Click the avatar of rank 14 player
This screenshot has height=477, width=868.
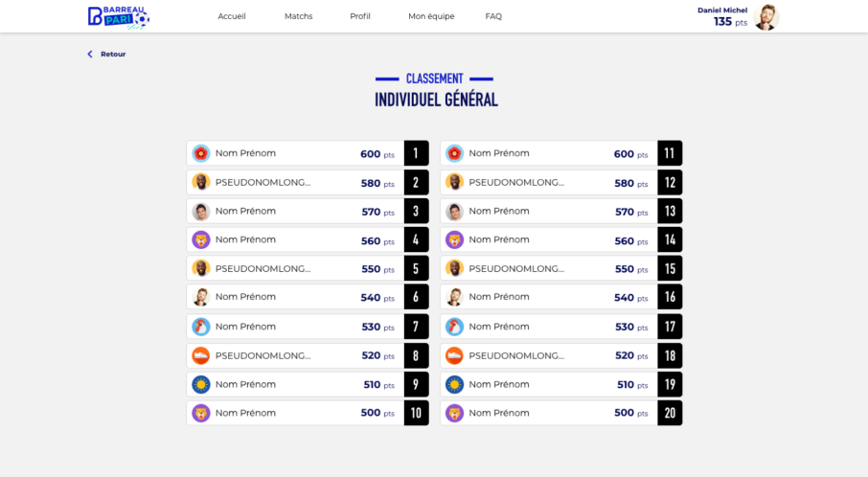[455, 239]
